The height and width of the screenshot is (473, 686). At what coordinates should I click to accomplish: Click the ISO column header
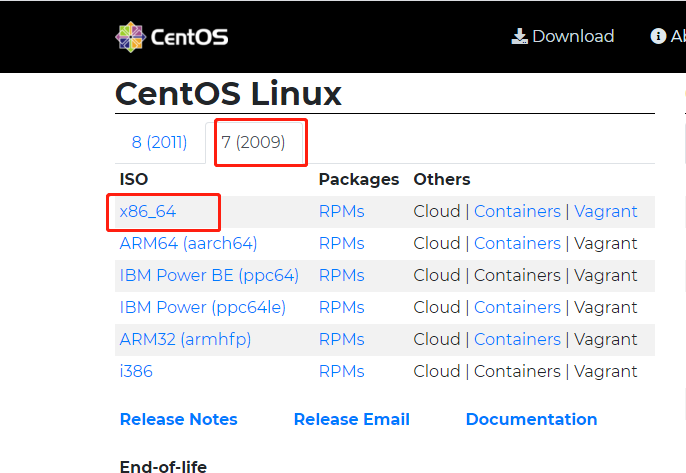coord(134,179)
